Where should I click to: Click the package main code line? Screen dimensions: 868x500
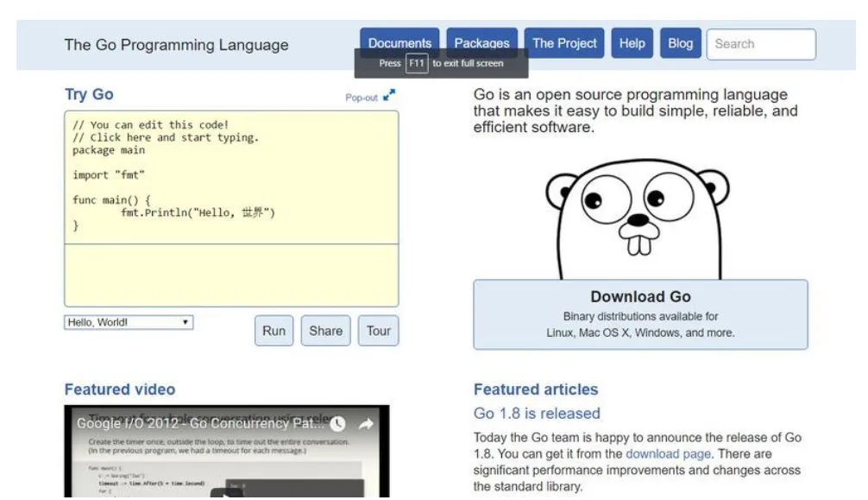109,150
